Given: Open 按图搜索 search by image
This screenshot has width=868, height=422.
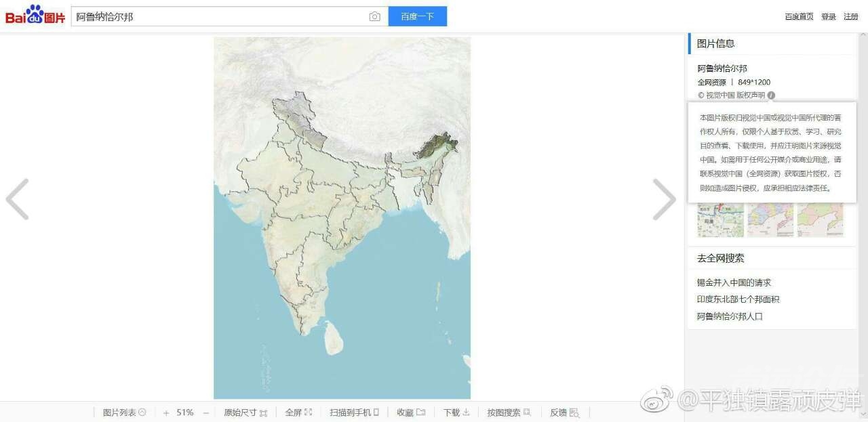Looking at the screenshot, I should [509, 413].
